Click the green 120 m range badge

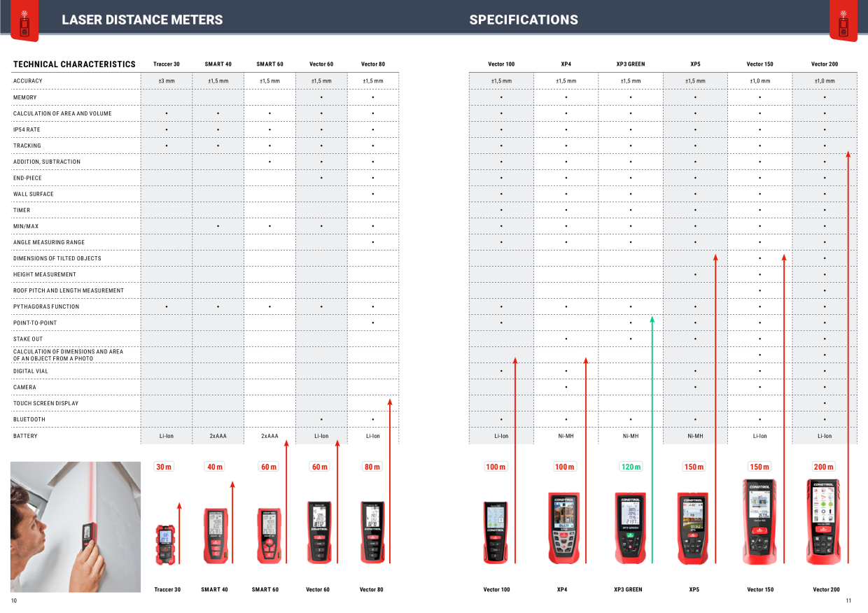[x=631, y=467]
